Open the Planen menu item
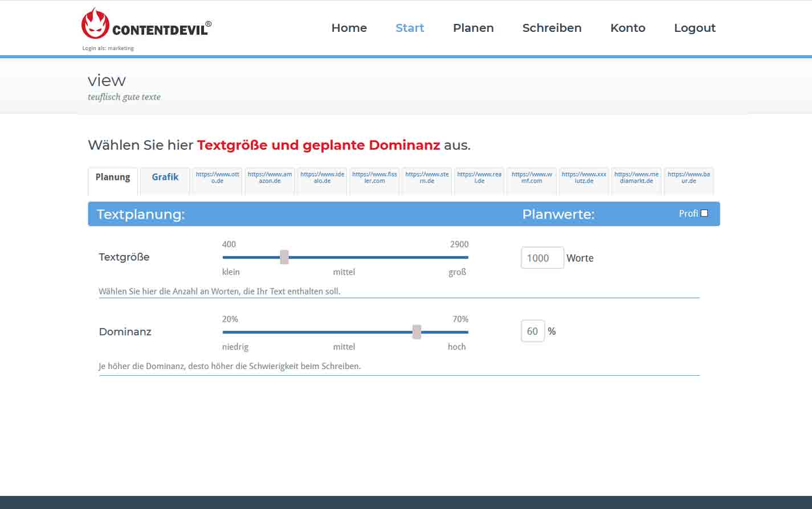This screenshot has height=509, width=812. tap(473, 28)
